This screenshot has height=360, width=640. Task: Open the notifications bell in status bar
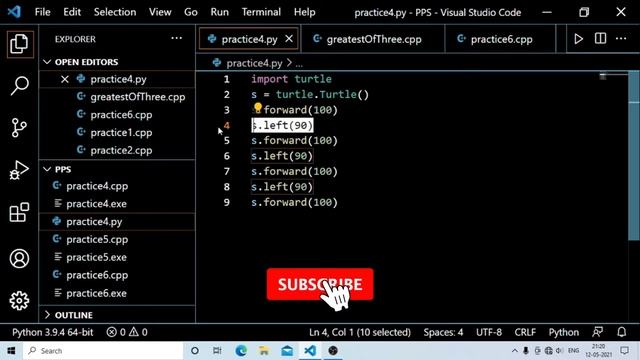pyautogui.click(x=621, y=332)
